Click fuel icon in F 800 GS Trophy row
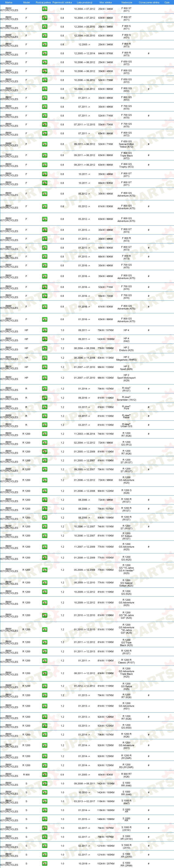 [45, 165]
